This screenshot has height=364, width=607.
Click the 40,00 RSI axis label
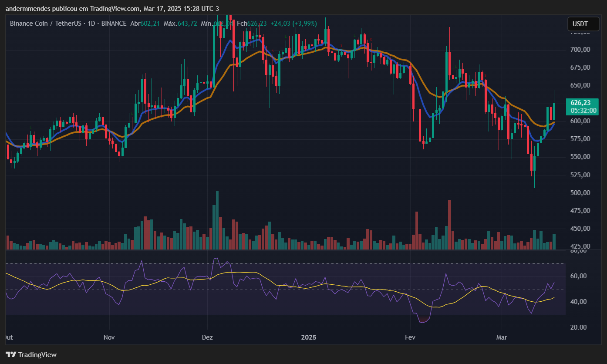click(x=579, y=302)
